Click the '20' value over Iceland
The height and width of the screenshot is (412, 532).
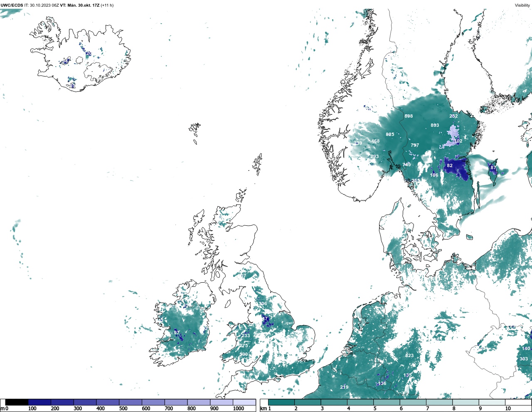coord(89,53)
